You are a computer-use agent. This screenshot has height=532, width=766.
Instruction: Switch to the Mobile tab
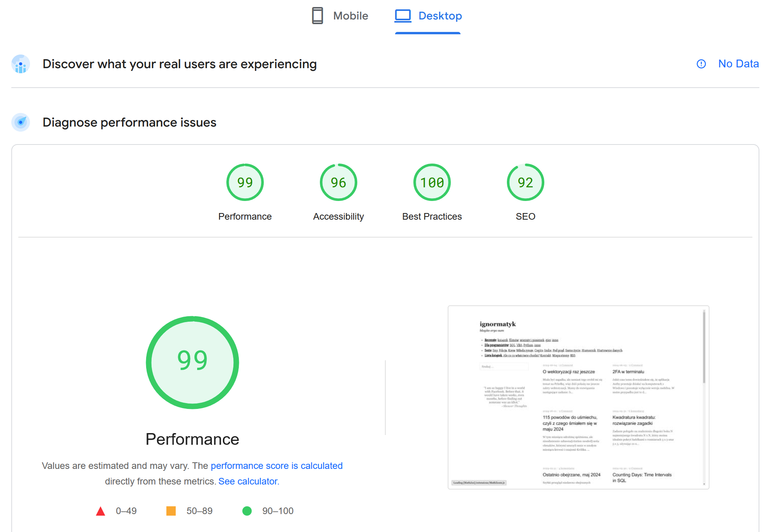click(x=350, y=16)
